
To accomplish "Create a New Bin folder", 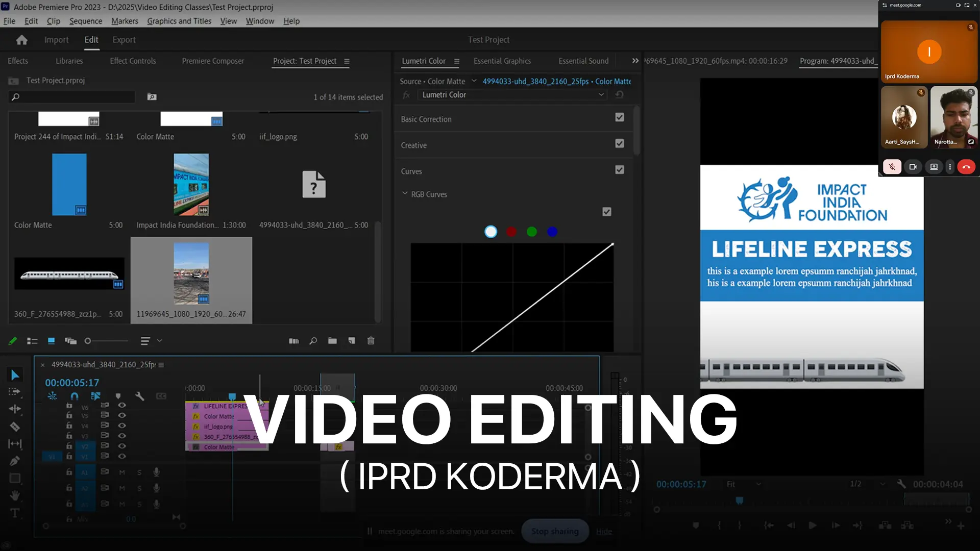I will pyautogui.click(x=332, y=341).
